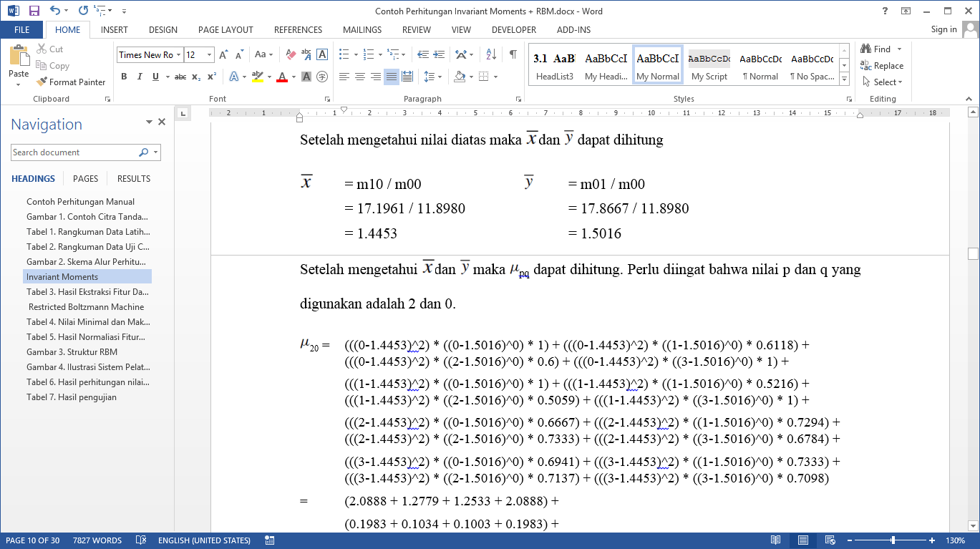Click the Save icon in title bar
Viewport: 980px width, 549px height.
[34, 11]
